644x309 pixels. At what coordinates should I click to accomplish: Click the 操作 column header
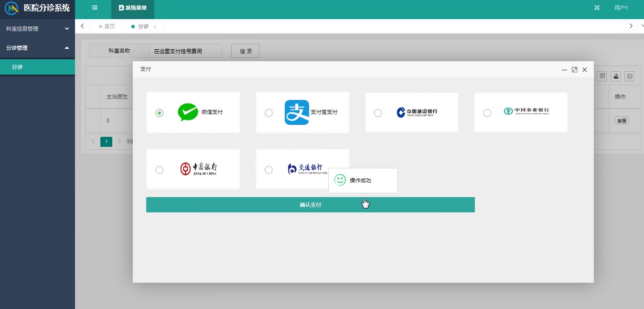pyautogui.click(x=620, y=97)
